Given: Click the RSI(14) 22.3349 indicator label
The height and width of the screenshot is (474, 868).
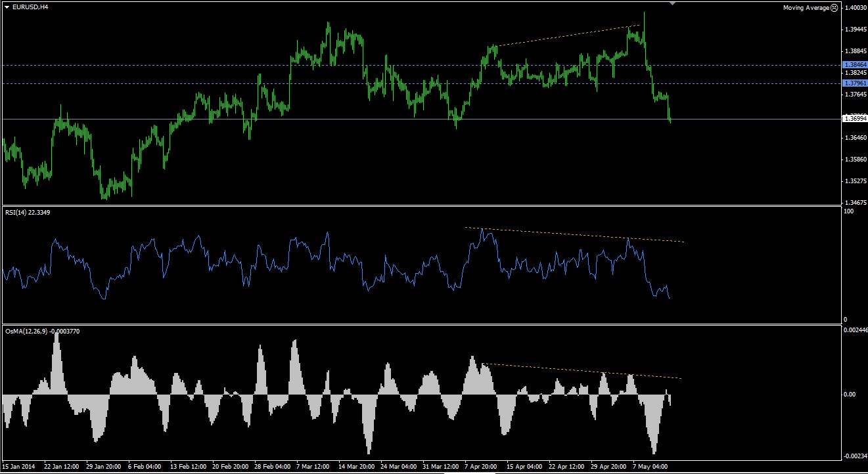Looking at the screenshot, I should tap(27, 214).
